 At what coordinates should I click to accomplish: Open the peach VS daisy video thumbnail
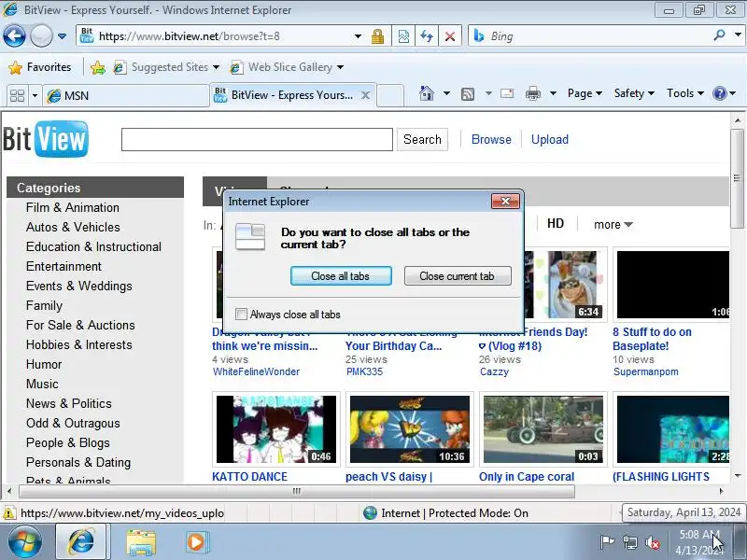pos(410,429)
